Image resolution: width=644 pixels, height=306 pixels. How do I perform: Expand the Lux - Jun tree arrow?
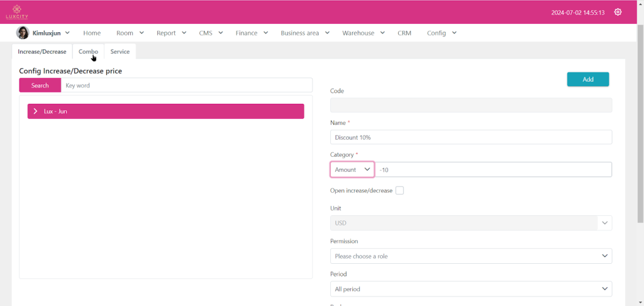36,111
